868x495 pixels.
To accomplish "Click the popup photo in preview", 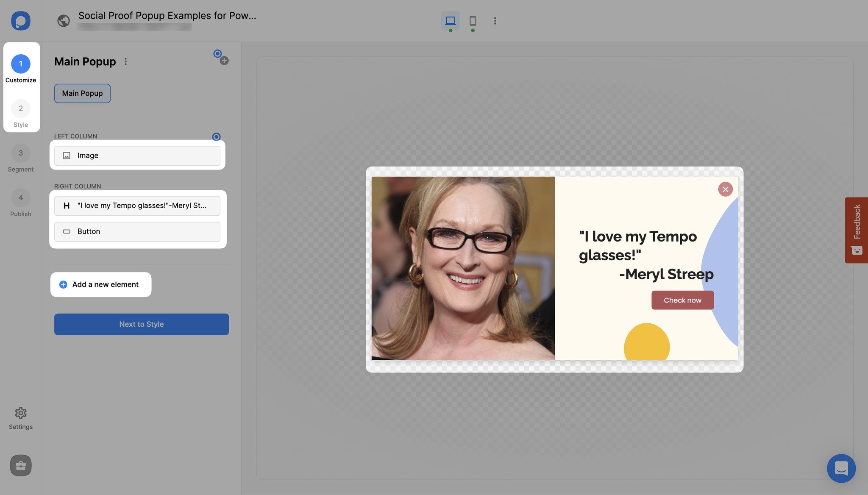I will pos(463,268).
